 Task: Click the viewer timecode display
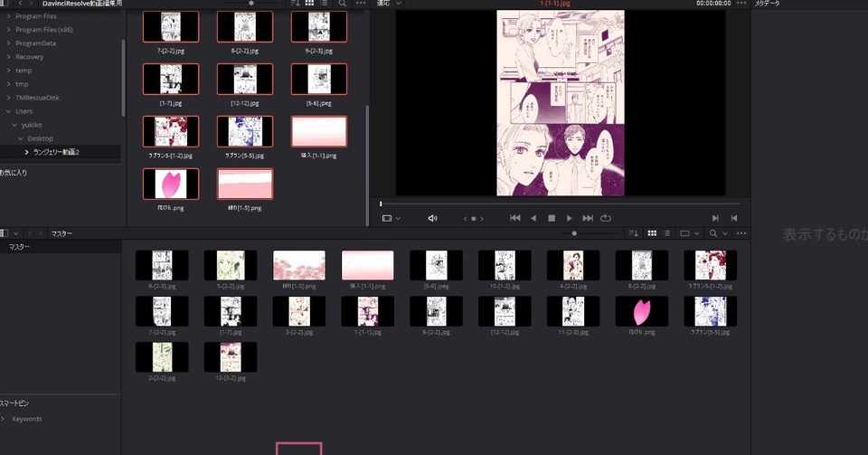click(713, 4)
